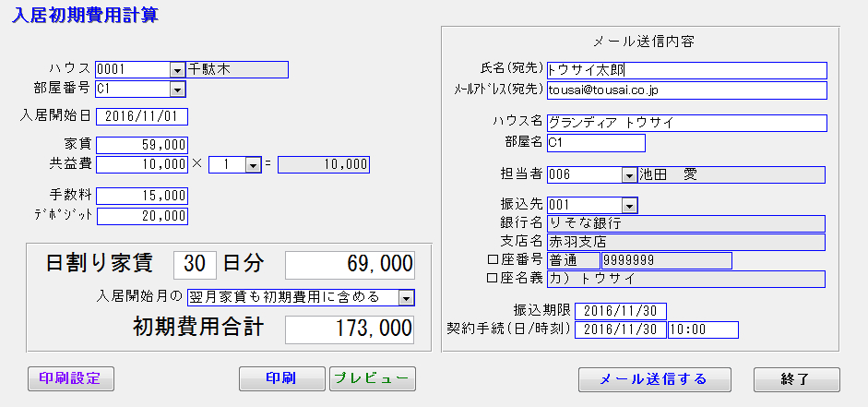The image size is (868, 407).
Task: Expand the 入居開始月の option dropdown
Action: tap(406, 296)
